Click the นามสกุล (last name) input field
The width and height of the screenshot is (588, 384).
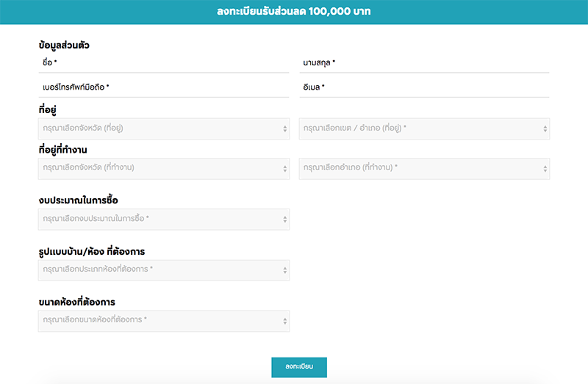point(424,63)
